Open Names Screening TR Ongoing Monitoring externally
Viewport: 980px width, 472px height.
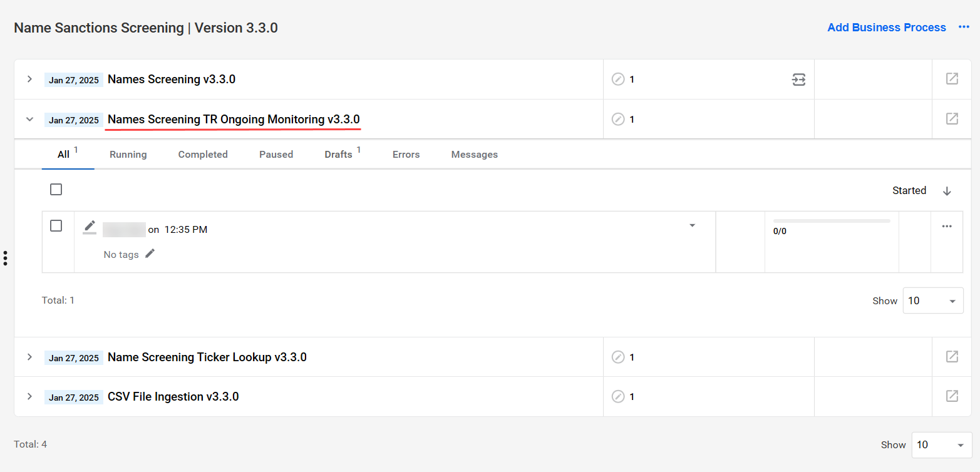click(952, 118)
